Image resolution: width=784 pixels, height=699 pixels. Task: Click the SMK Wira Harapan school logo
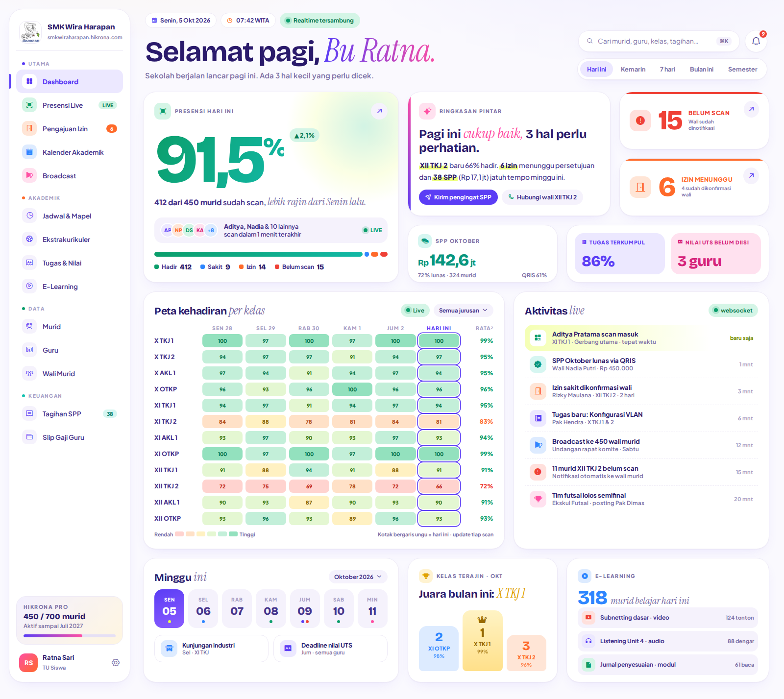30,32
